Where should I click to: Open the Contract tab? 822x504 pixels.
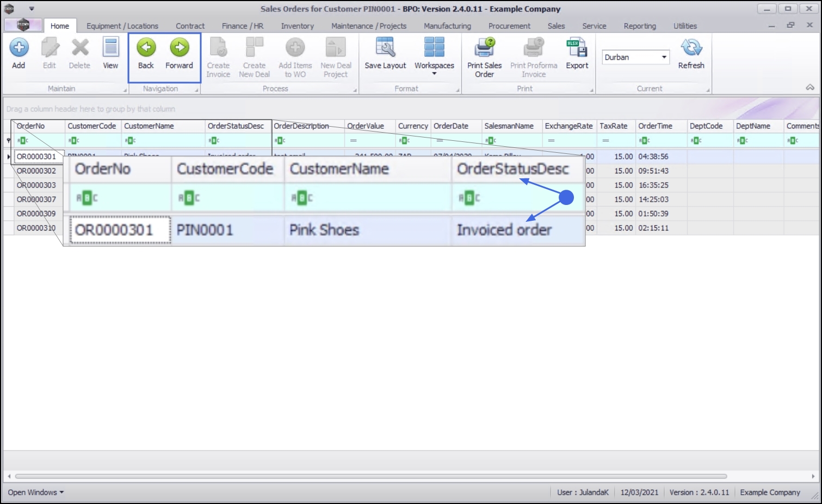pos(190,26)
